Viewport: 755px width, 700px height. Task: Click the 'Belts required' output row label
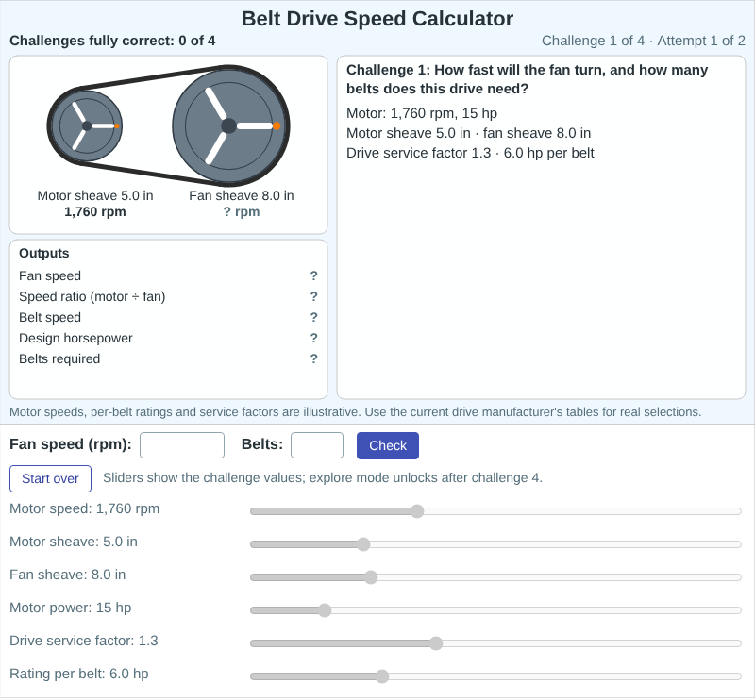59,358
